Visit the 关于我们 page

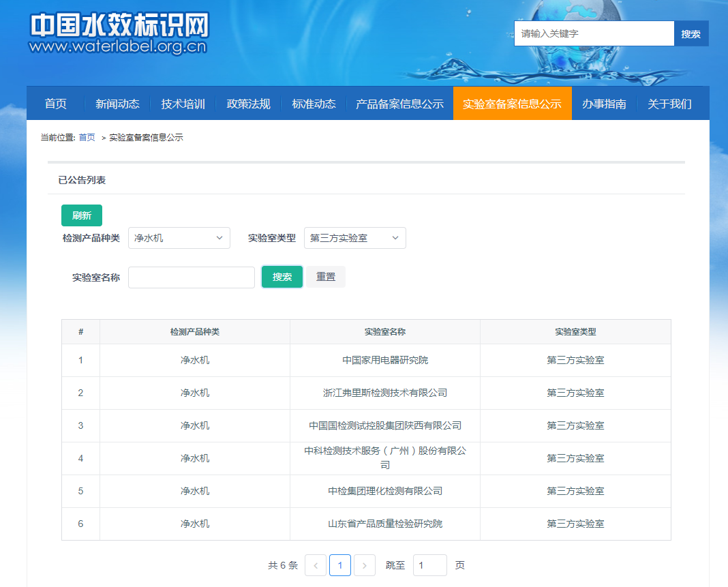669,104
